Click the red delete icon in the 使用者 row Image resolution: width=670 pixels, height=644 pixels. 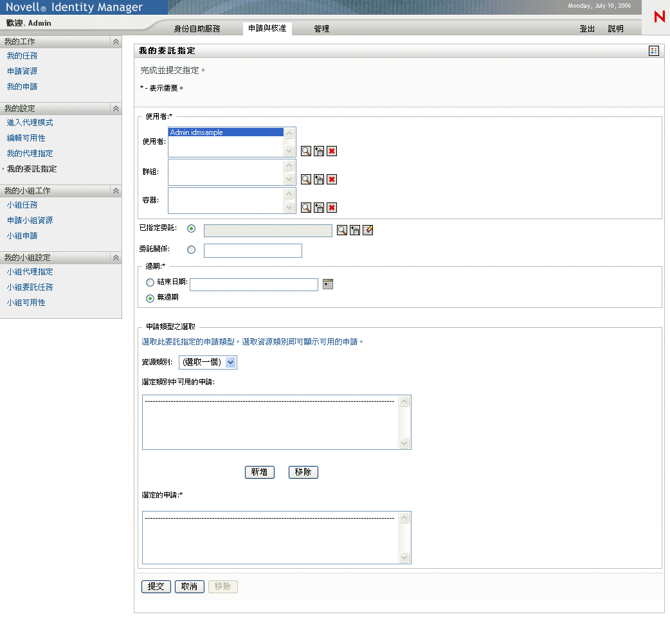[332, 151]
